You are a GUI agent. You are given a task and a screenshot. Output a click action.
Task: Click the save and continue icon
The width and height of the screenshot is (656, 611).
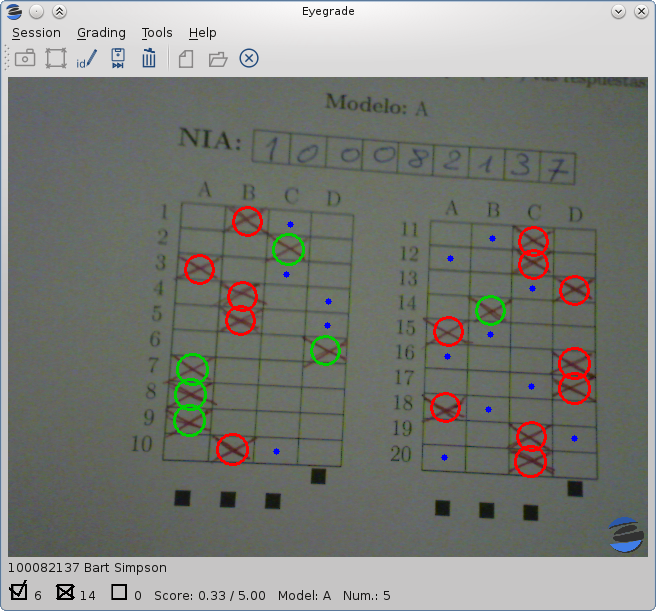click(x=118, y=59)
